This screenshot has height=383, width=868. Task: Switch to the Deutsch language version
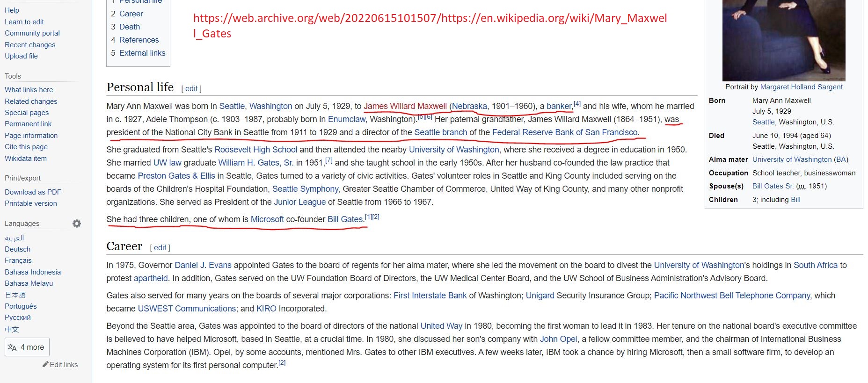(x=17, y=249)
